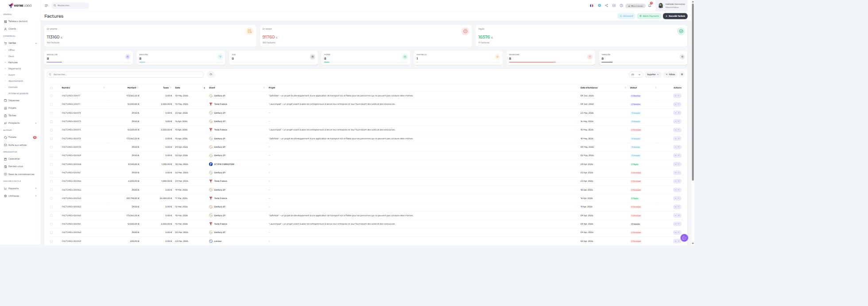868x306 pixels.
Task: Click the Partielle card orange icon
Action: (497, 57)
